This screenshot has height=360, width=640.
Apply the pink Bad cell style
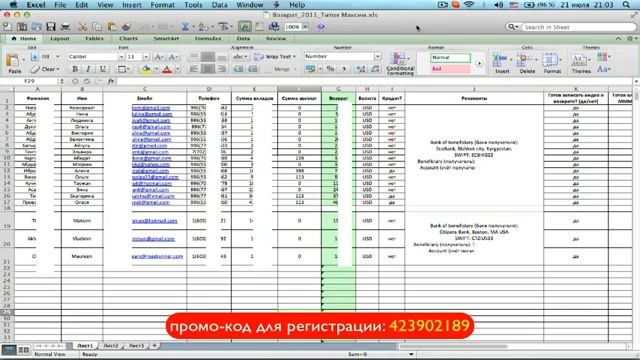[450, 69]
